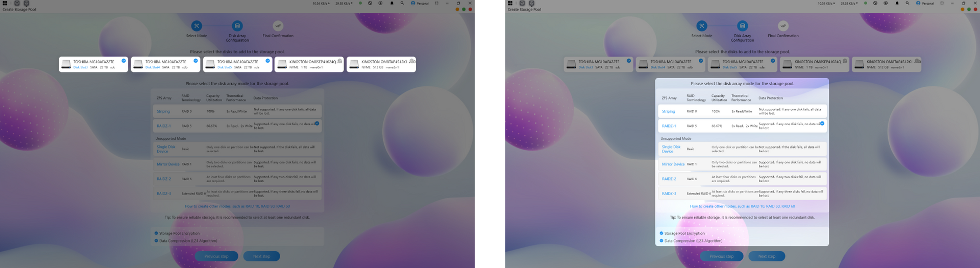Select the KINGSTON 512 GB nvme2n1 disk

[x=887, y=64]
